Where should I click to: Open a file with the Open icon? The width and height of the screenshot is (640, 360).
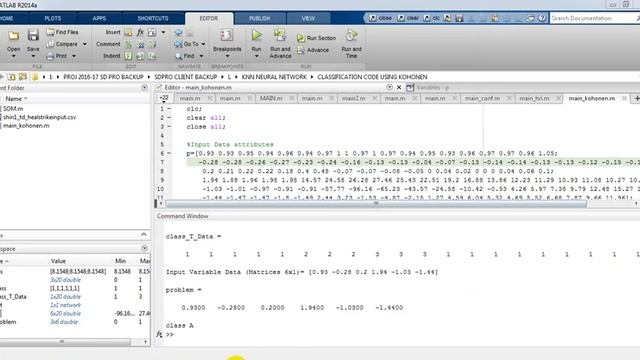pos(13,37)
